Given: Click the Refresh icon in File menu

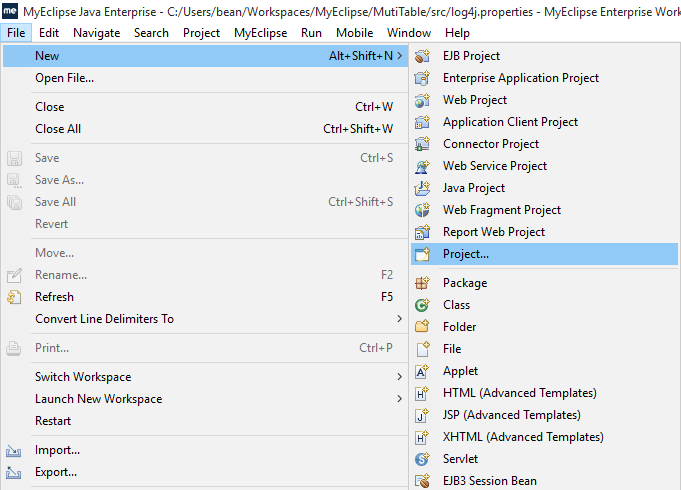Looking at the screenshot, I should [x=14, y=297].
